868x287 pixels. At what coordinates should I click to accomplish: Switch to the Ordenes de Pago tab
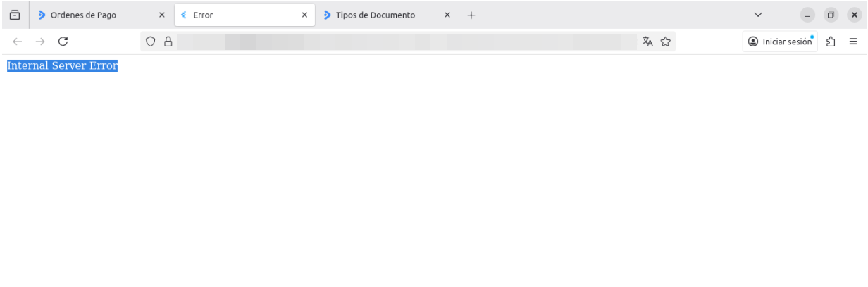92,15
